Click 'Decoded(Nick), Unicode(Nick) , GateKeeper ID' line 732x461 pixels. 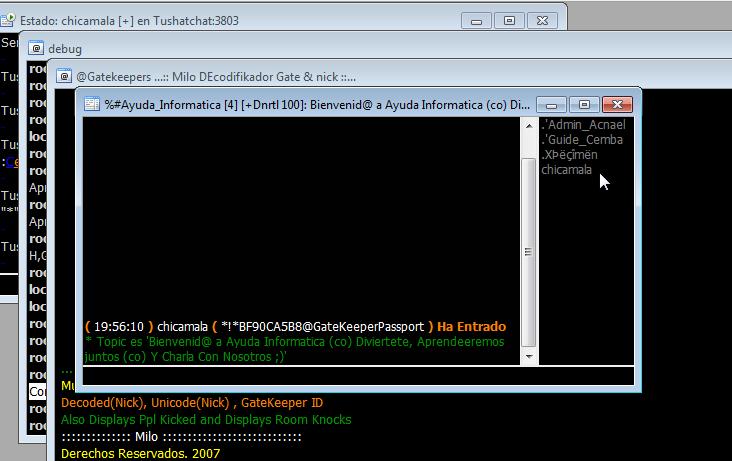coord(192,403)
